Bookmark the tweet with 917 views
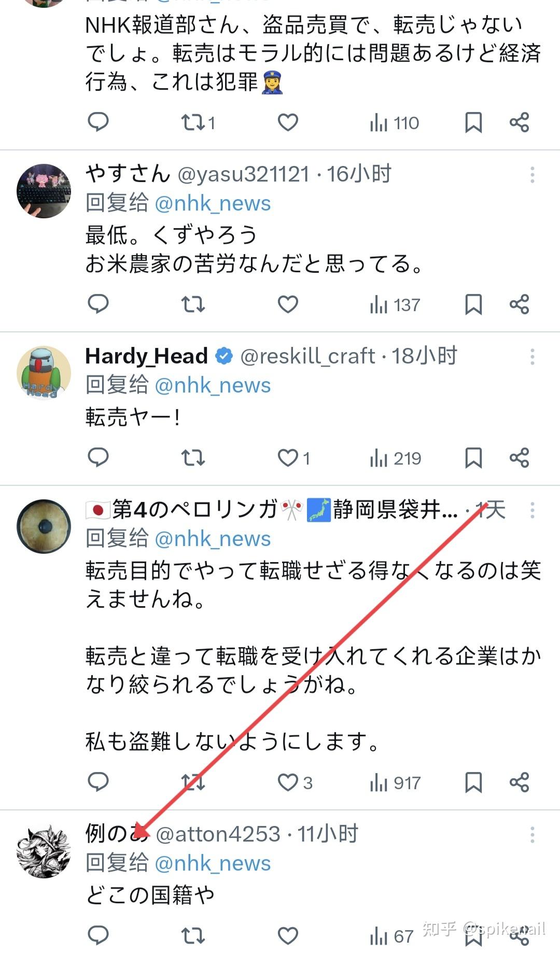Screen dimensions: 560x954 click(473, 782)
